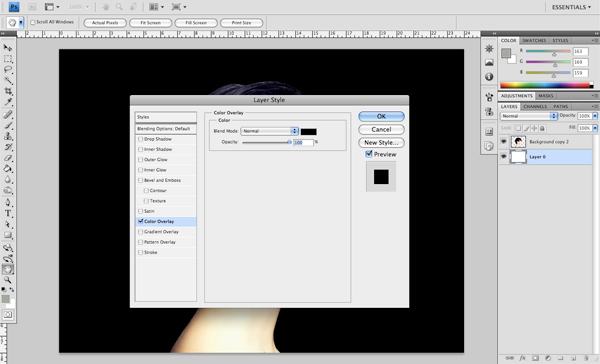This screenshot has height=364, width=600.
Task: Open the tool preset picker dropdown
Action: 21,23
